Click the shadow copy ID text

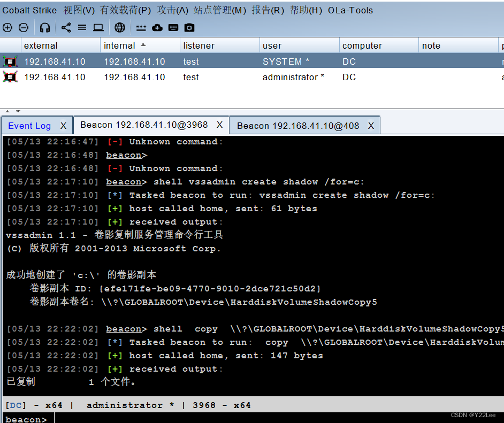(x=210, y=288)
